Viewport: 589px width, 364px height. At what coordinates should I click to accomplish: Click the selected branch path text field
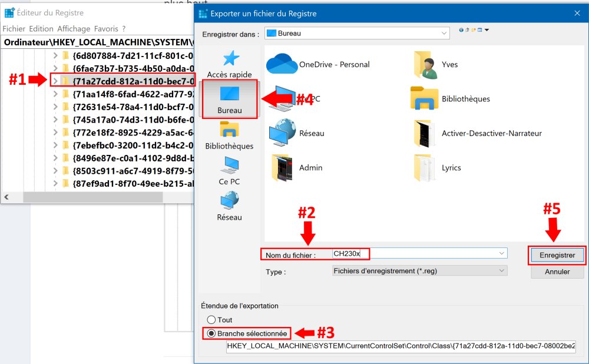tap(401, 346)
